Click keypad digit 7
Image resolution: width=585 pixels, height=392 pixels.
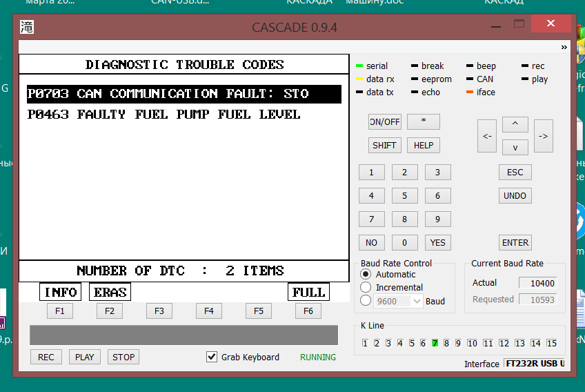pos(372,219)
